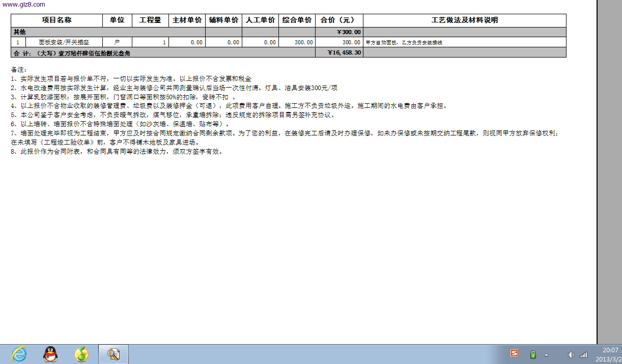622x364 pixels.
Task: Click the 甲方自购面板 description cell
Action: tap(404, 43)
